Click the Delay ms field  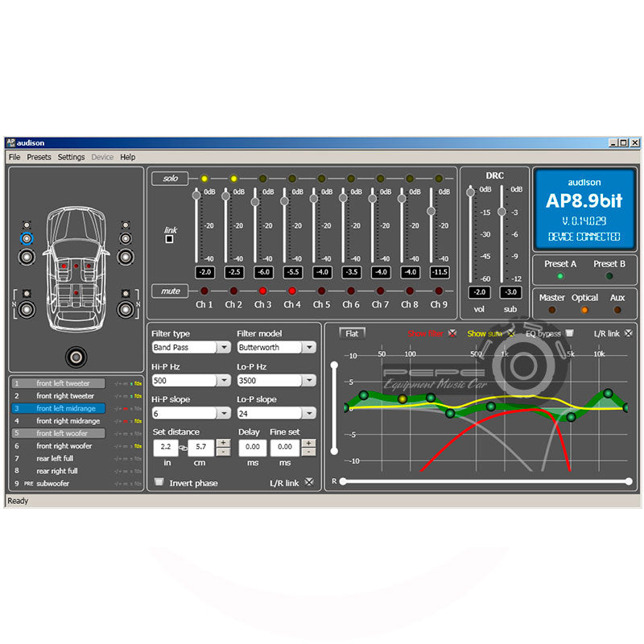point(253,448)
